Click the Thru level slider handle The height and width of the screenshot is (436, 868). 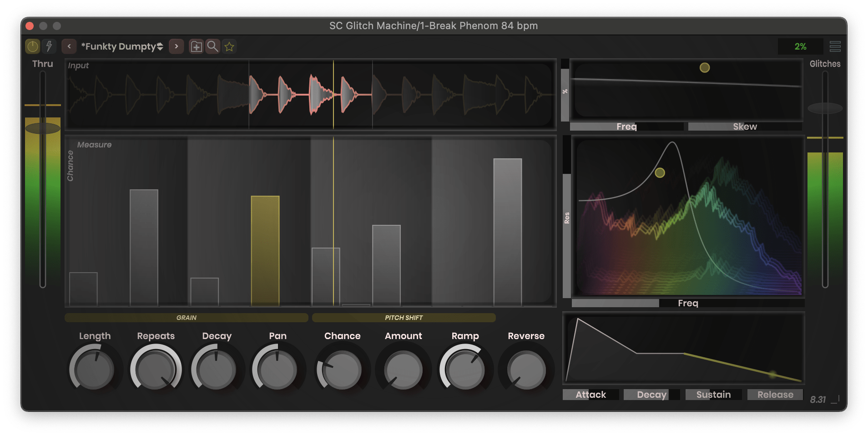tap(42, 128)
